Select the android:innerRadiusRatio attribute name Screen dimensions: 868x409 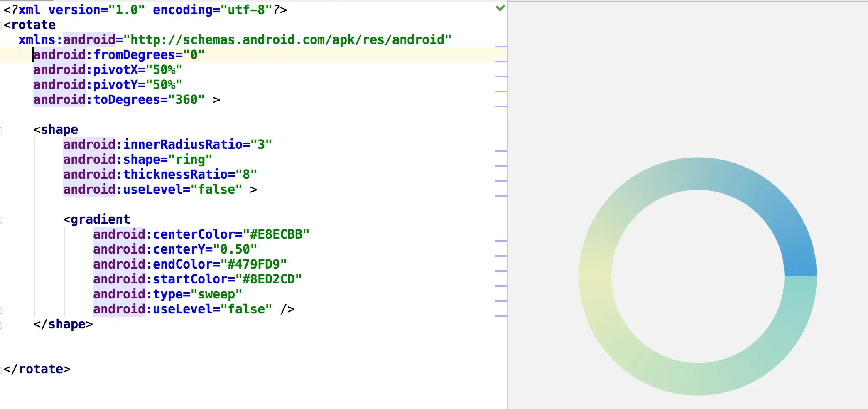click(x=153, y=145)
